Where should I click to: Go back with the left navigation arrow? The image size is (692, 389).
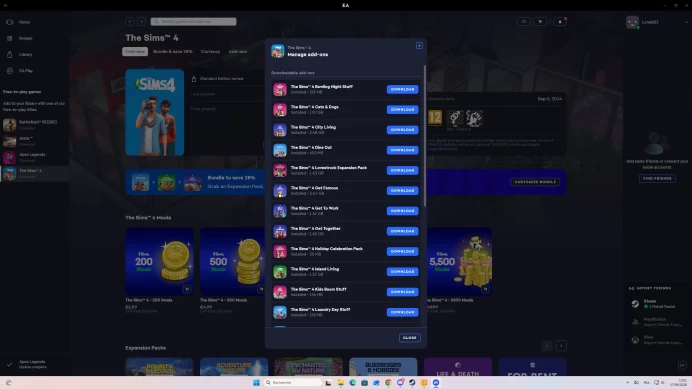[x=129, y=22]
